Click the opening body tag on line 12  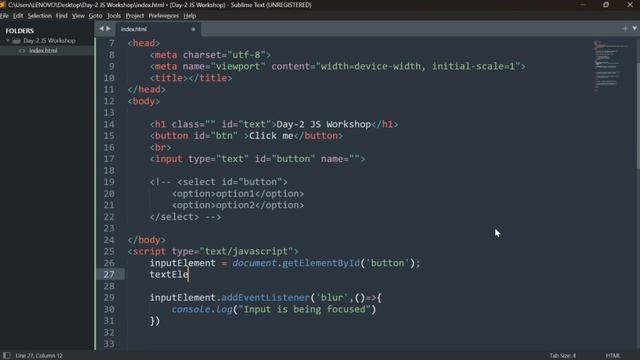[x=144, y=101]
